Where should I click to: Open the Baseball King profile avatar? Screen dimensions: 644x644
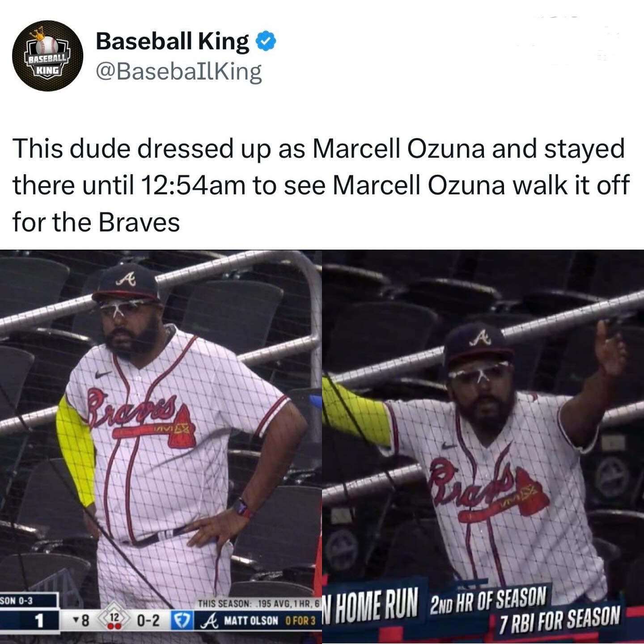(48, 56)
